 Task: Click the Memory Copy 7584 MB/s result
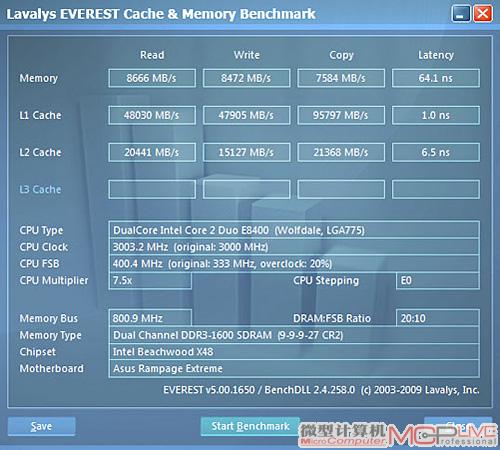pos(341,78)
